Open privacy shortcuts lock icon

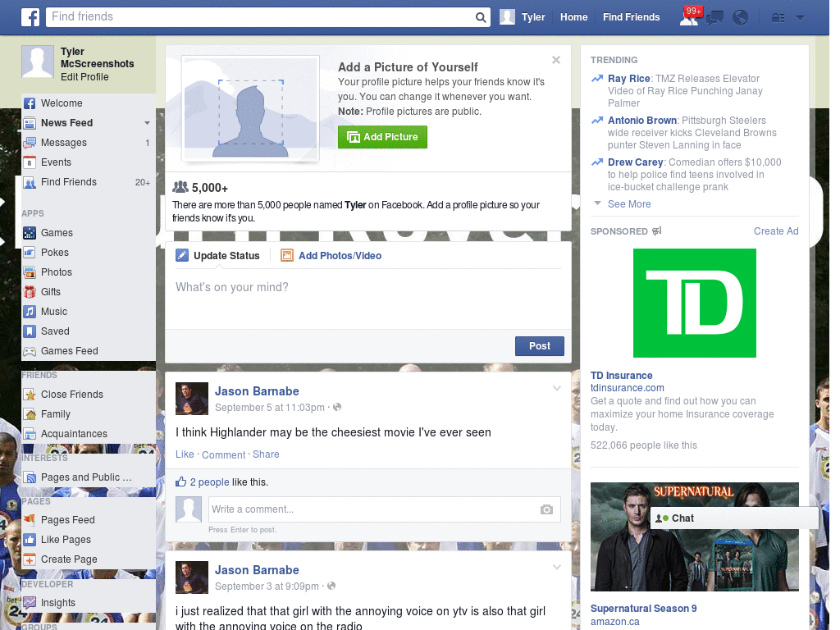coord(778,18)
